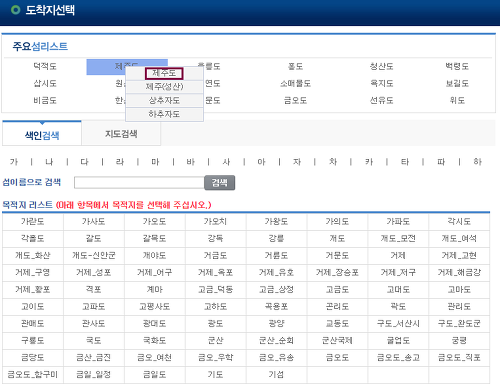Choose 보길도 from major islands
Image resolution: width=500 pixels, height=384 pixels.
pyautogui.click(x=457, y=83)
